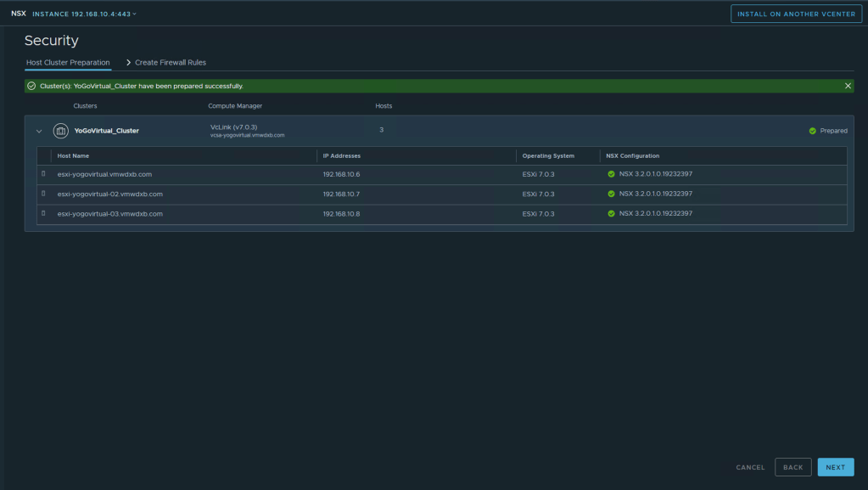Click the host icon for esxi-yogovirtual-03

pyautogui.click(x=44, y=214)
